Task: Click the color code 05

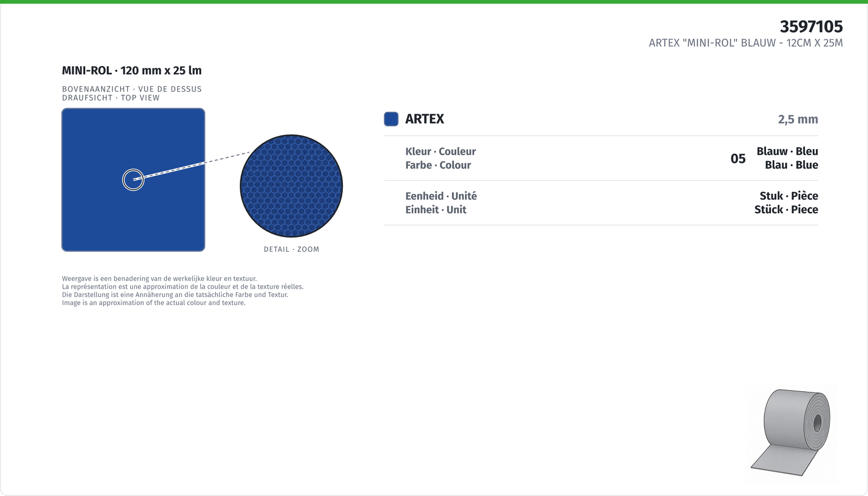Action: click(x=738, y=158)
